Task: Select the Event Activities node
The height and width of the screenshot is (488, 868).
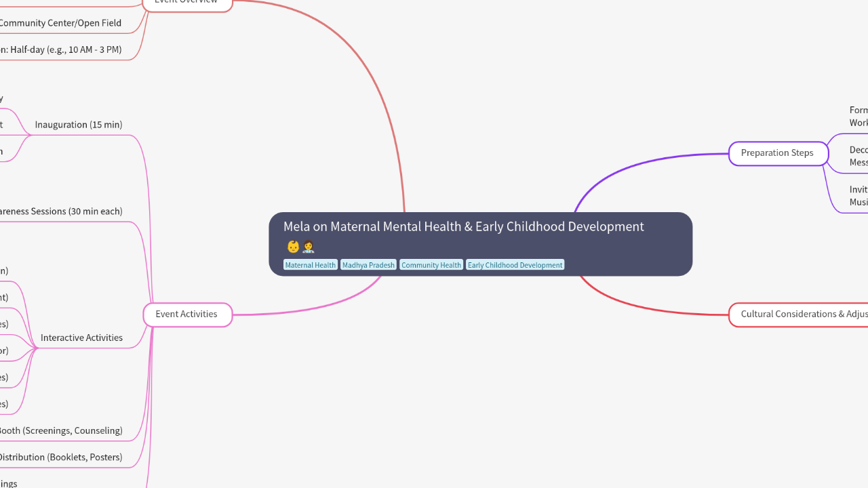Action: (187, 314)
